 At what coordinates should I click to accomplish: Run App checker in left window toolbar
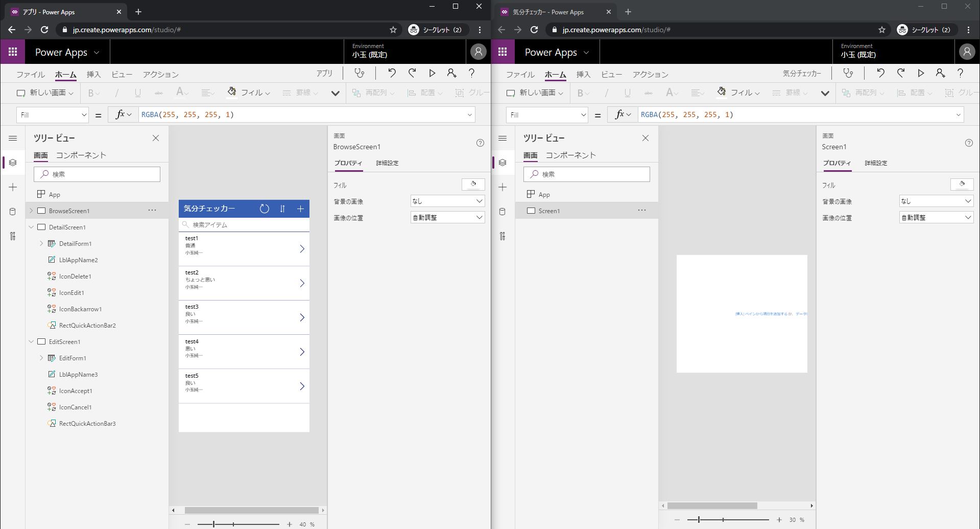(360, 74)
